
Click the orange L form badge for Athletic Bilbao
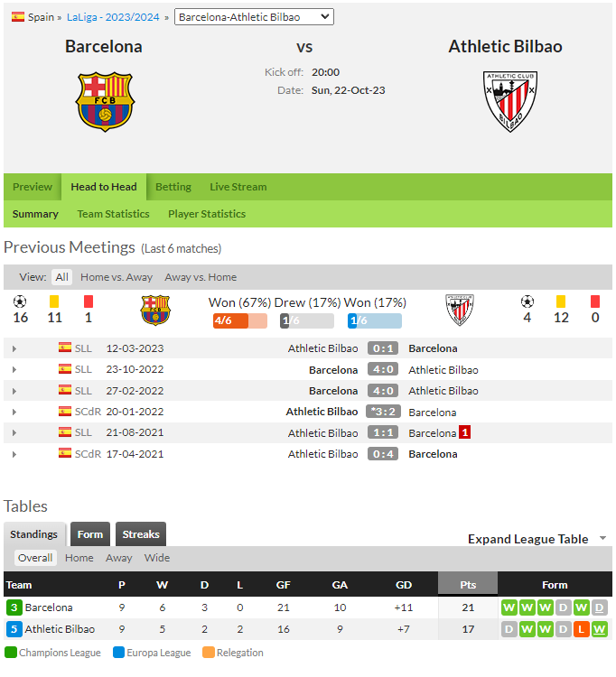point(581,629)
